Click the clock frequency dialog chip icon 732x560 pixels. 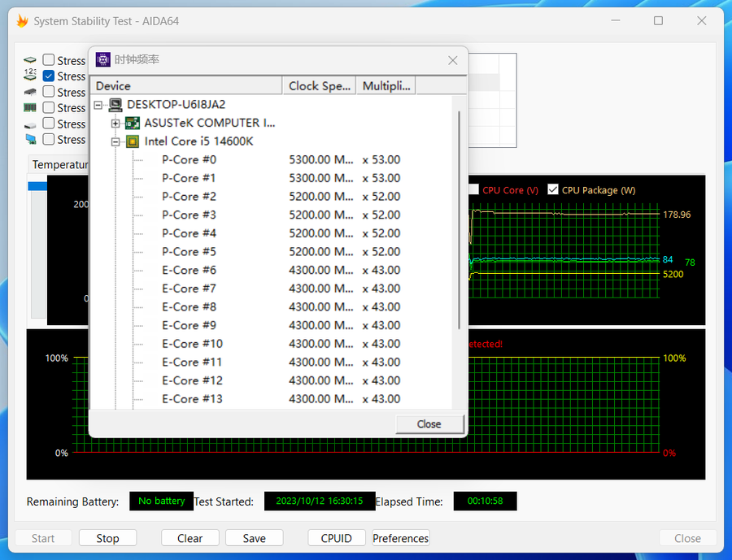[x=103, y=60]
